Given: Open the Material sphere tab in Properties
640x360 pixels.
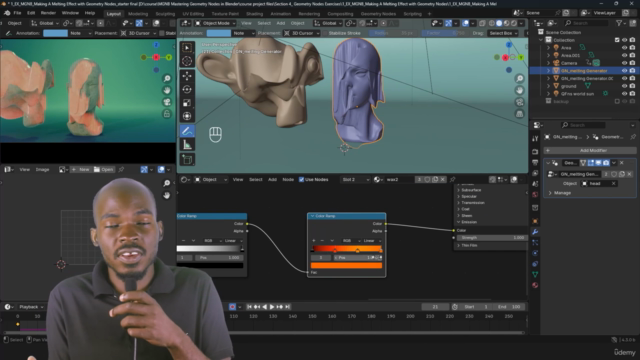Looking at the screenshot, I should [x=535, y=285].
